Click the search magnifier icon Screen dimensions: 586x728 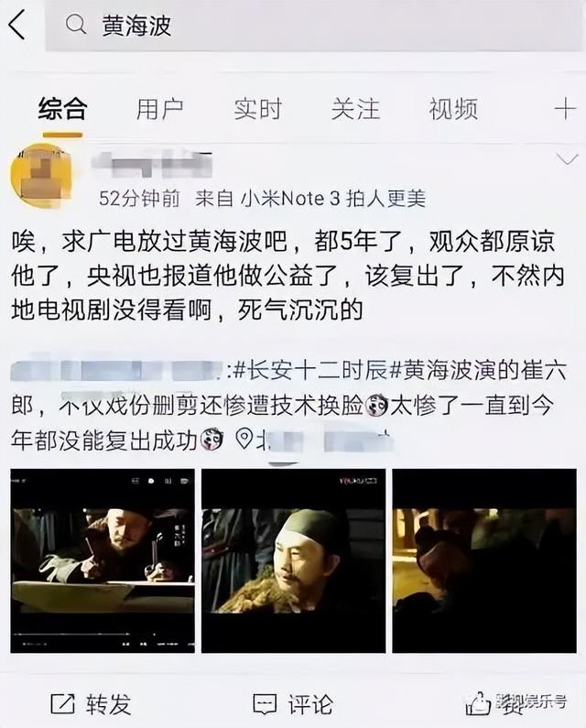[76, 25]
